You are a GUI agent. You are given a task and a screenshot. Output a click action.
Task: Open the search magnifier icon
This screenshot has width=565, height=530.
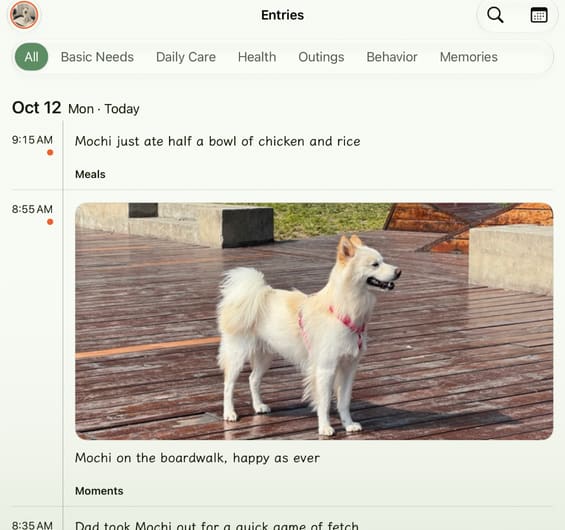[x=495, y=15]
